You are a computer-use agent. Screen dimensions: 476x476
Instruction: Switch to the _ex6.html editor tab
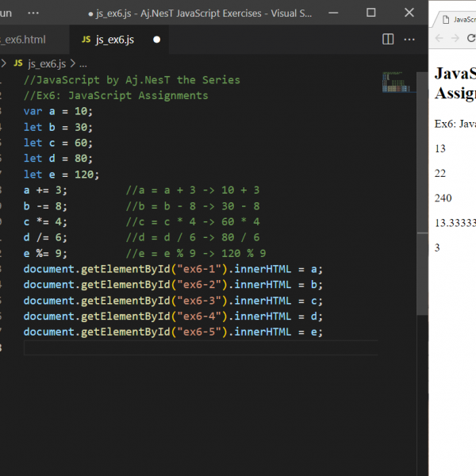point(22,39)
